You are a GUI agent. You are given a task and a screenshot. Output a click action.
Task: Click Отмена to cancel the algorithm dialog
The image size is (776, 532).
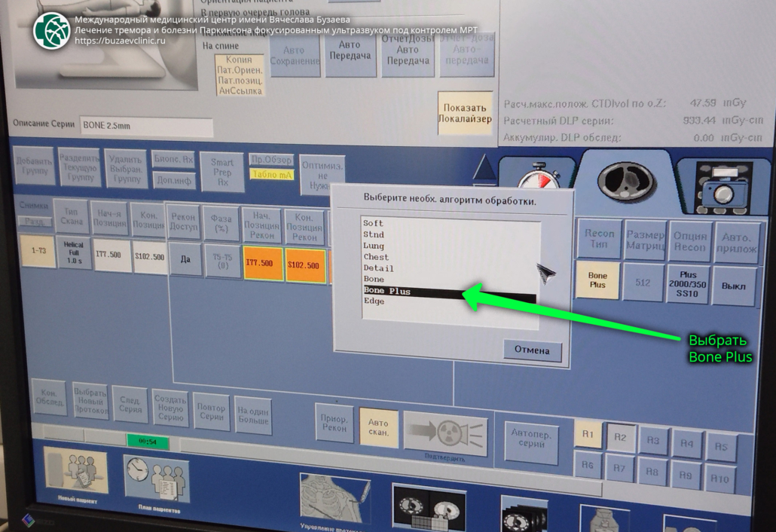tap(532, 350)
